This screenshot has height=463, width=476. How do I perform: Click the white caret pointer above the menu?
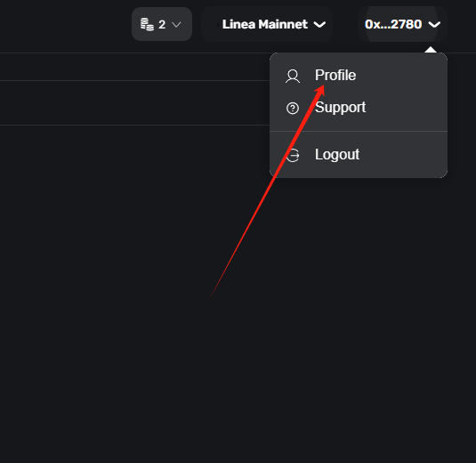click(431, 50)
